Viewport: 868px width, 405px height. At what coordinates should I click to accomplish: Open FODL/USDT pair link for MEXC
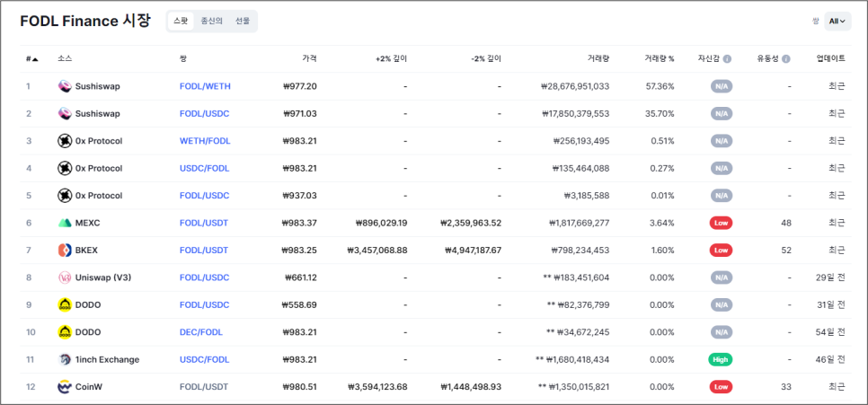[204, 223]
